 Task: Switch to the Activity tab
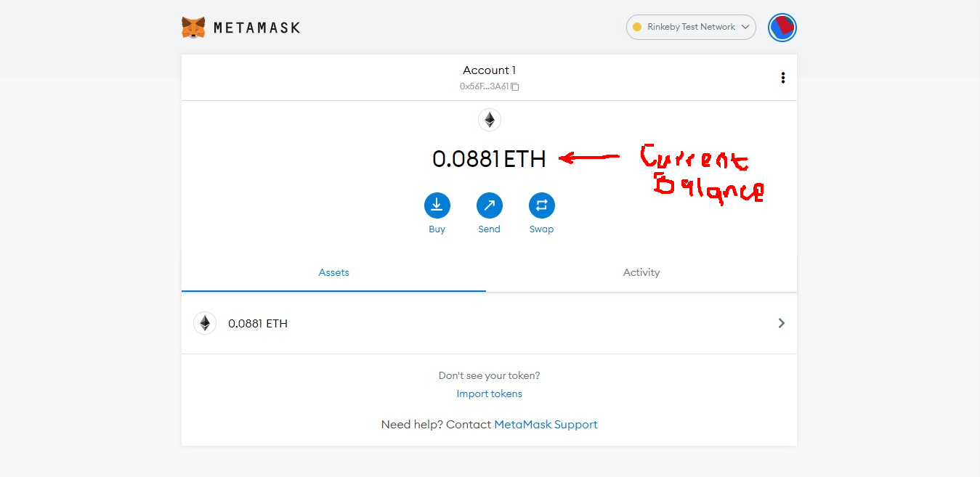(641, 273)
